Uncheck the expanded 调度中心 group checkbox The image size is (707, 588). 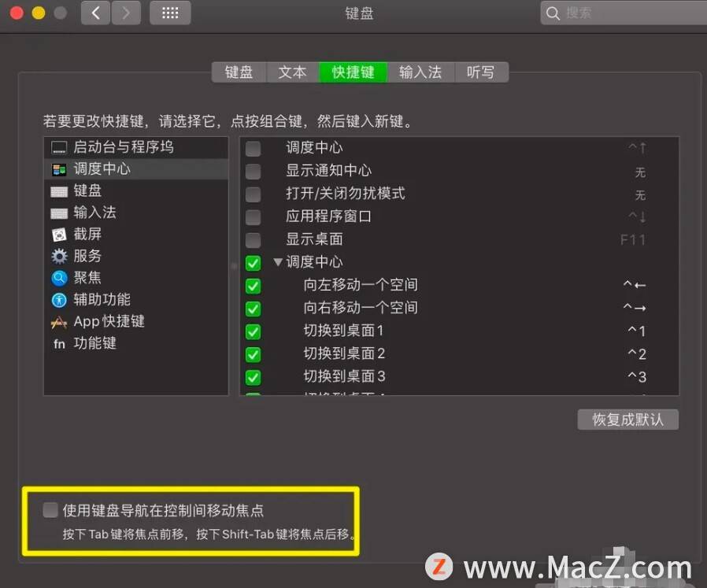coord(253,263)
